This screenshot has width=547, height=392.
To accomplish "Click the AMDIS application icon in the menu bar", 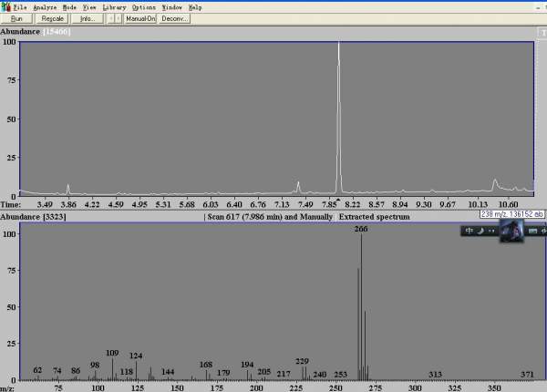I will click(5, 6).
